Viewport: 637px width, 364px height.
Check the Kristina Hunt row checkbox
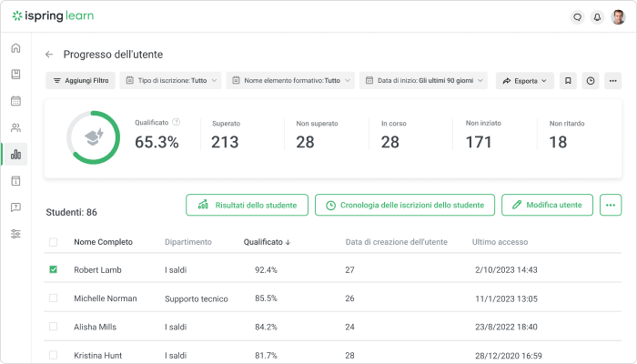coord(53,355)
